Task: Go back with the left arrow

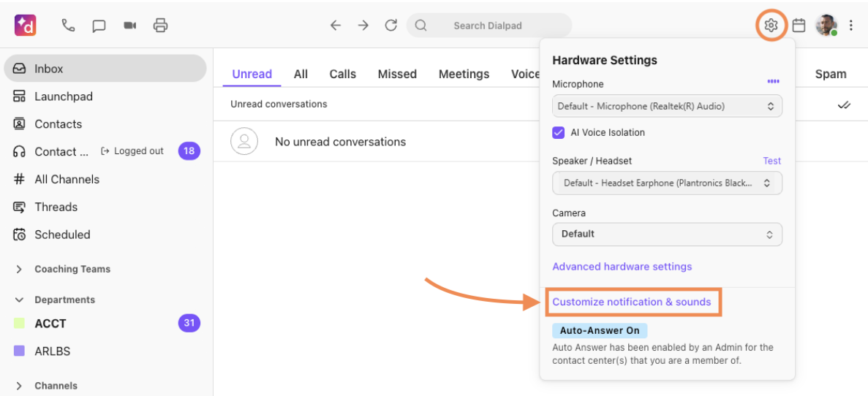Action: (336, 26)
